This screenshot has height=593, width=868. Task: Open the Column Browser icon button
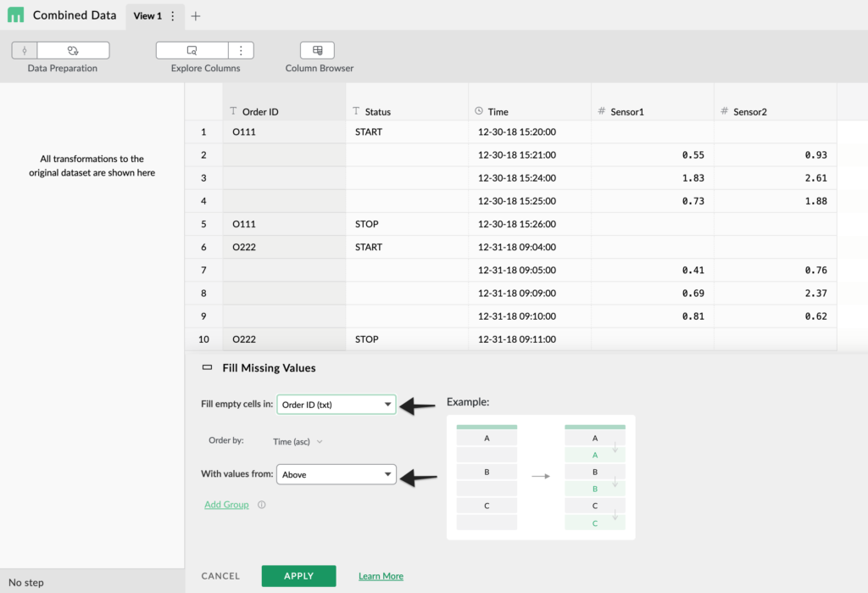coord(317,50)
